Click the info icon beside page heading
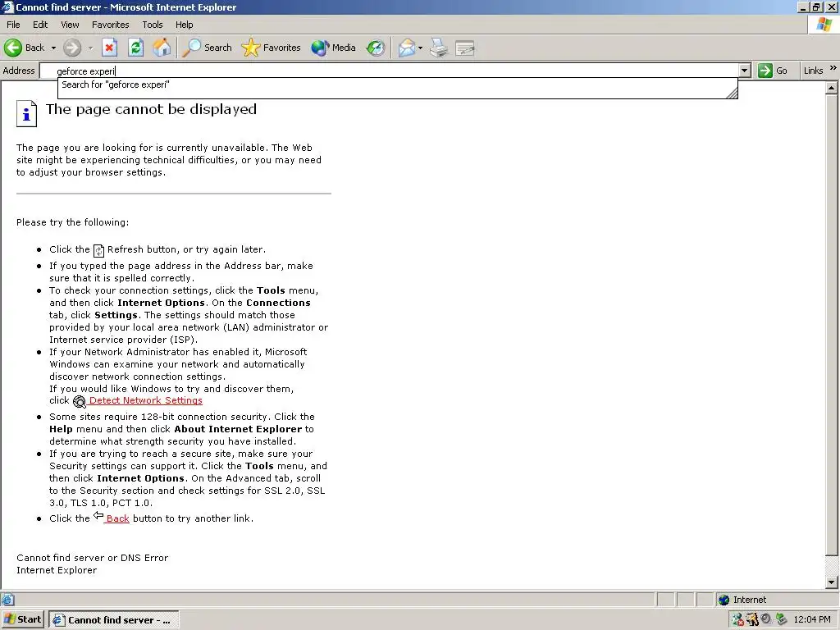840x630 pixels. coord(26,113)
